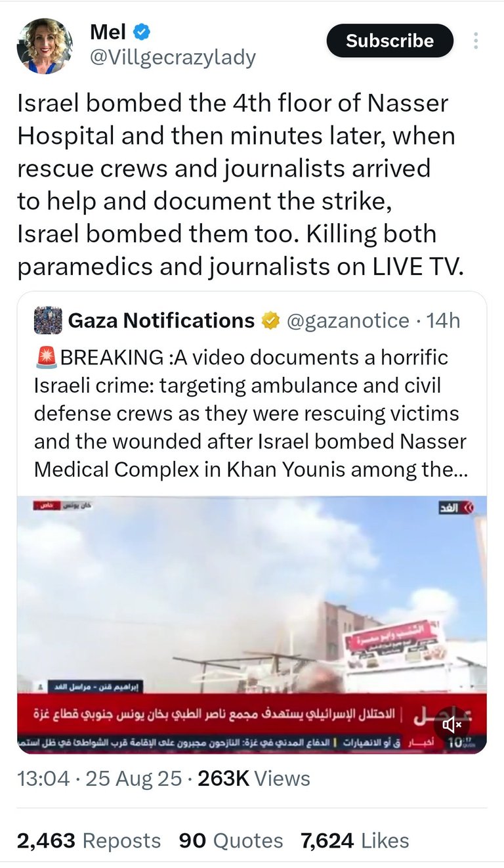This screenshot has width=504, height=868.
Task: Tap the Alghad channel logo in the video
Action: click(459, 508)
